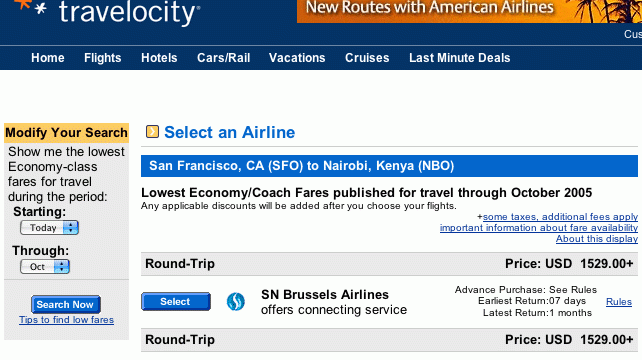Screen dimensions: 642x360
Task: Click the About this display link
Action: [597, 239]
